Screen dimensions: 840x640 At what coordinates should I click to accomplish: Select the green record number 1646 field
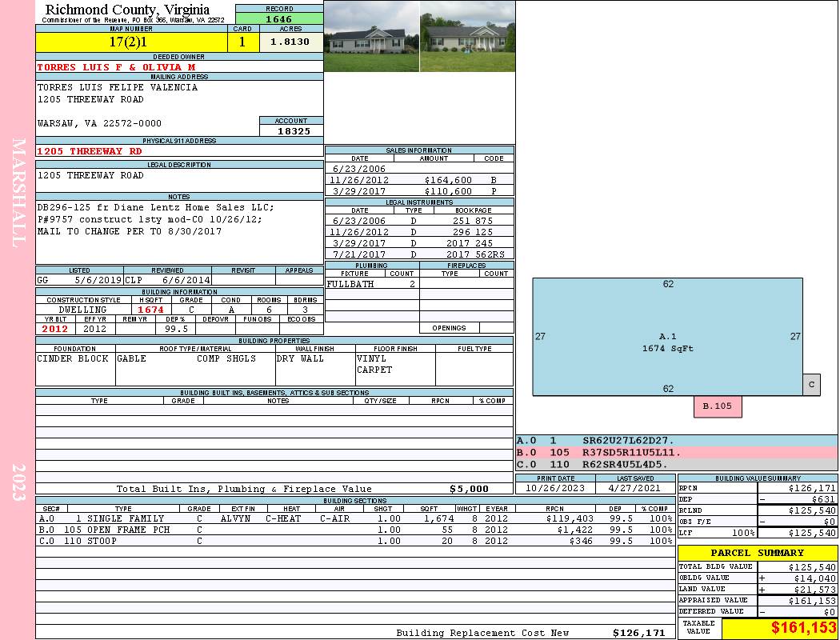coord(279,19)
